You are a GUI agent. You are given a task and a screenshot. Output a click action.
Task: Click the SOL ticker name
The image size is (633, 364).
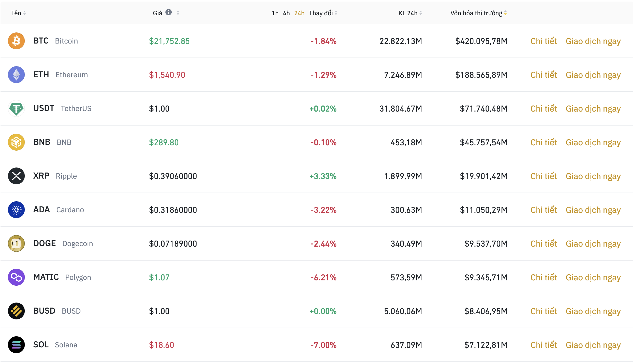click(41, 345)
